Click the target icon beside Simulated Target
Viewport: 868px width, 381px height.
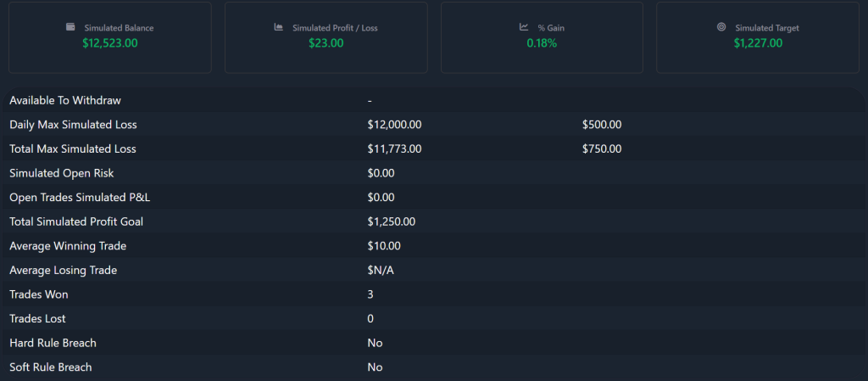(x=721, y=26)
